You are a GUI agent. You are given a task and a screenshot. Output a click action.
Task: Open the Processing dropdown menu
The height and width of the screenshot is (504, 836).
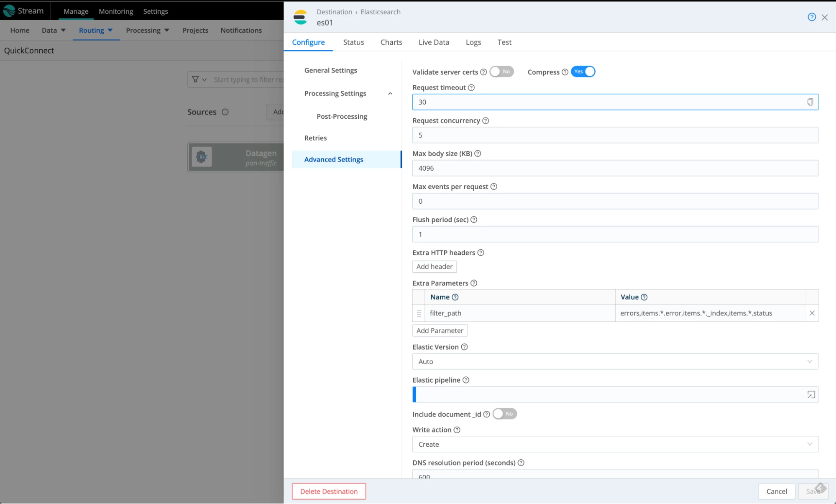[147, 30]
